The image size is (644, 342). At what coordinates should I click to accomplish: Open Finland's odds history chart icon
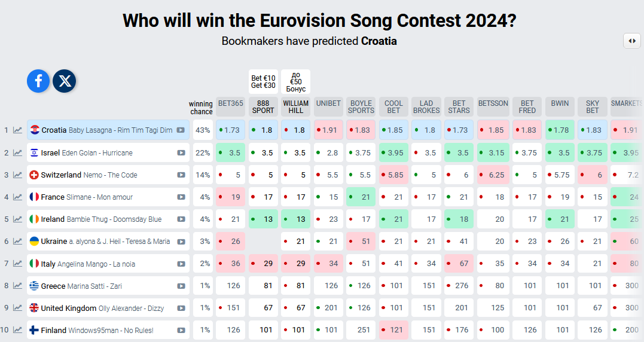(x=18, y=329)
